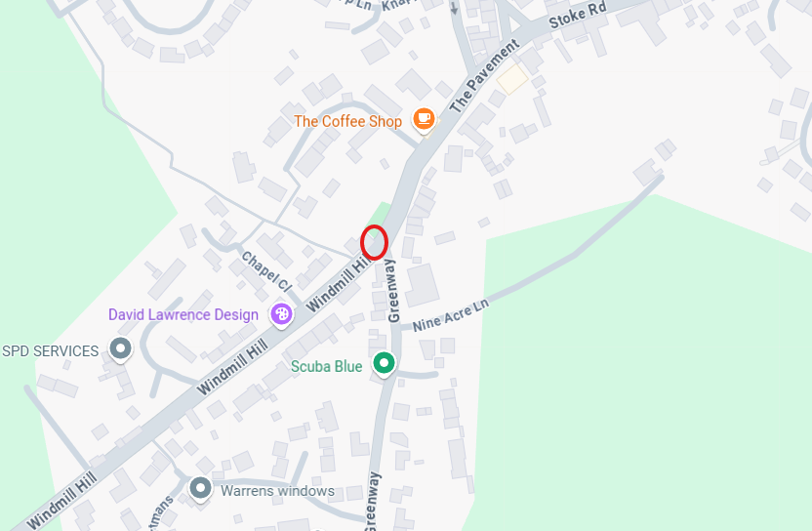Click the Nine Acre Ln road label

coord(451,315)
